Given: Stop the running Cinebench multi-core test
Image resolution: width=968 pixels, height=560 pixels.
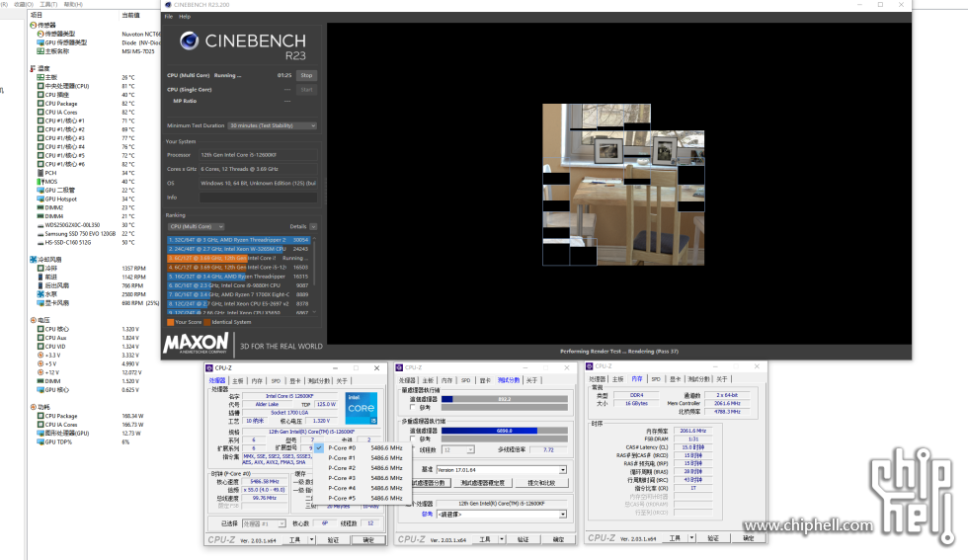Looking at the screenshot, I should 307,75.
